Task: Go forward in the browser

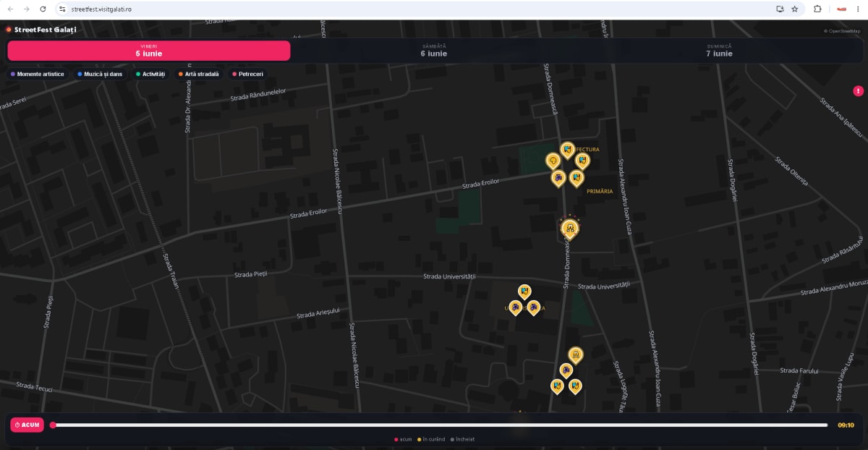Action: coord(27,9)
